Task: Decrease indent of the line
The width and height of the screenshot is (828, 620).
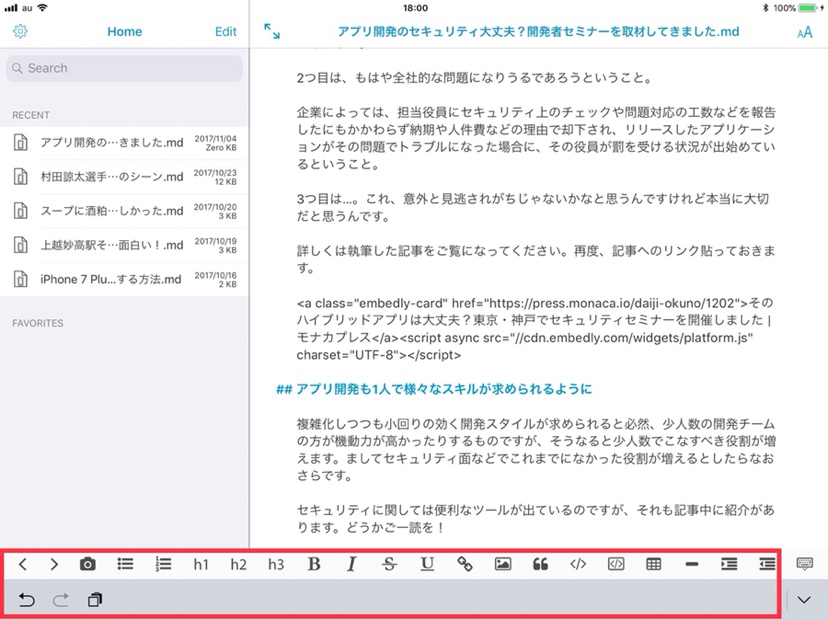Action: (x=767, y=564)
